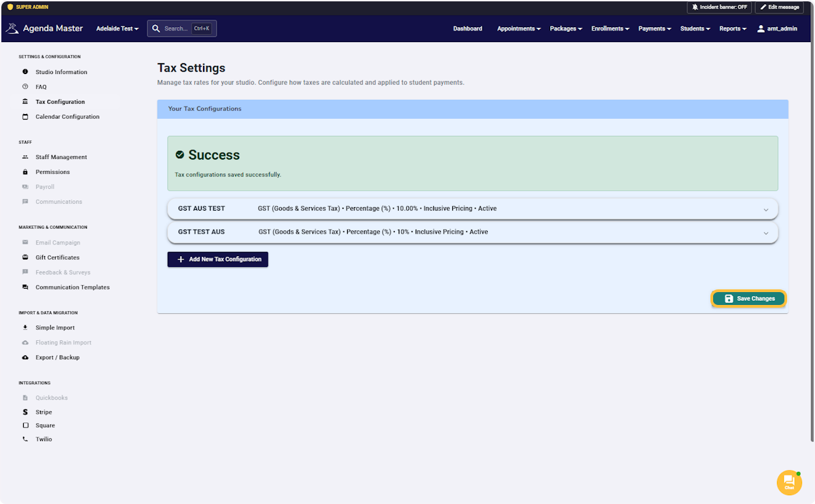Open the Payments dropdown menu
Viewport: 815px width, 504px height.
pyautogui.click(x=655, y=29)
